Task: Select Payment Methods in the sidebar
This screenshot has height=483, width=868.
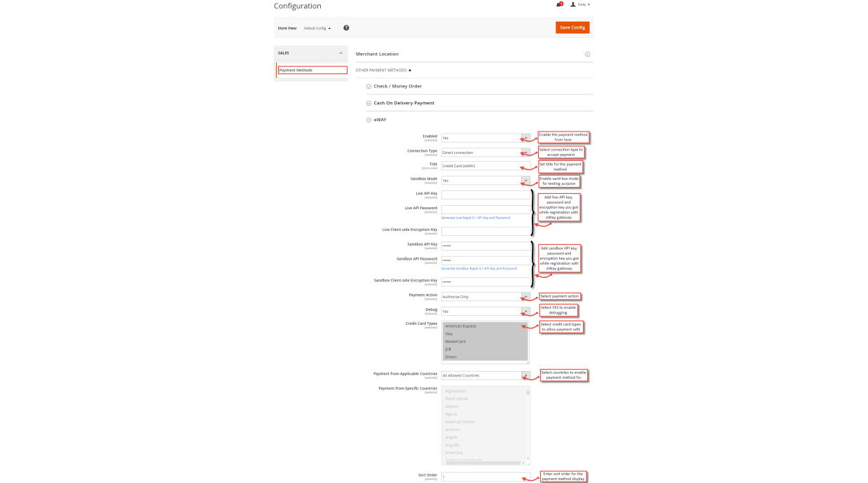Action: coord(312,70)
